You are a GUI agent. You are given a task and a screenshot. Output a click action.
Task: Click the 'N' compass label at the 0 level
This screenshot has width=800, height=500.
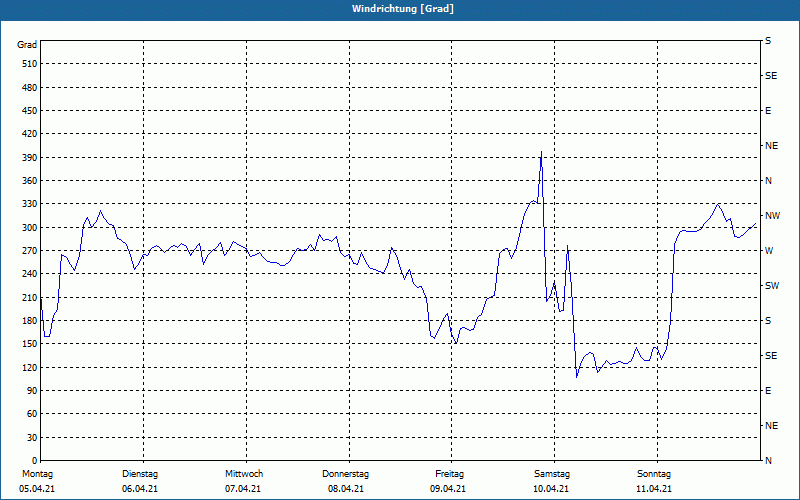click(x=769, y=461)
